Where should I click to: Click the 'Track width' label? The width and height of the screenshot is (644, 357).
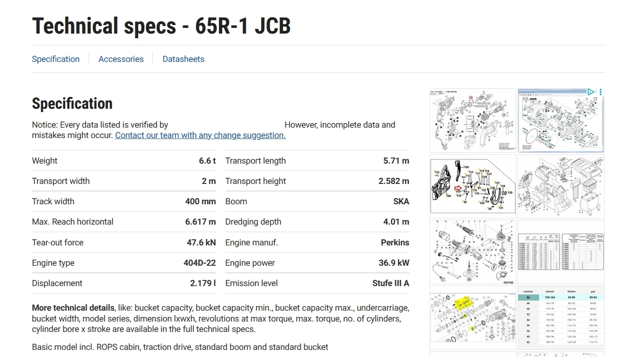pos(53,201)
